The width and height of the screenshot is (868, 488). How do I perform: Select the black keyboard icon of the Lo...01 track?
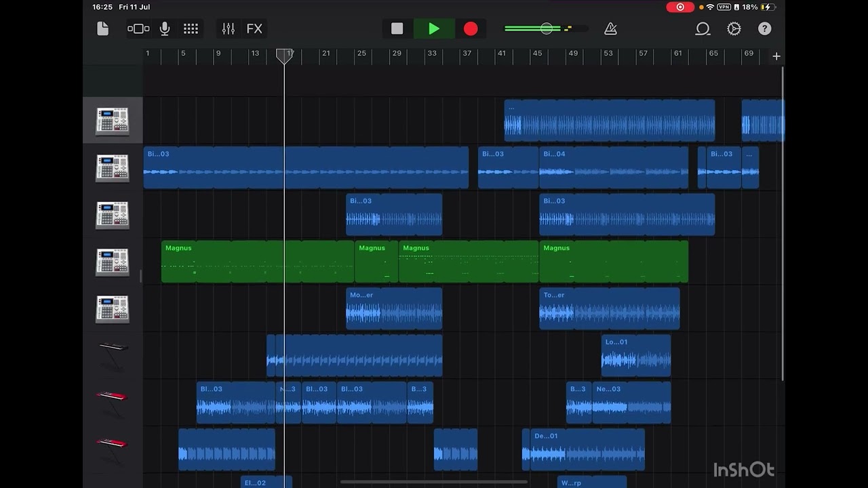click(x=113, y=355)
